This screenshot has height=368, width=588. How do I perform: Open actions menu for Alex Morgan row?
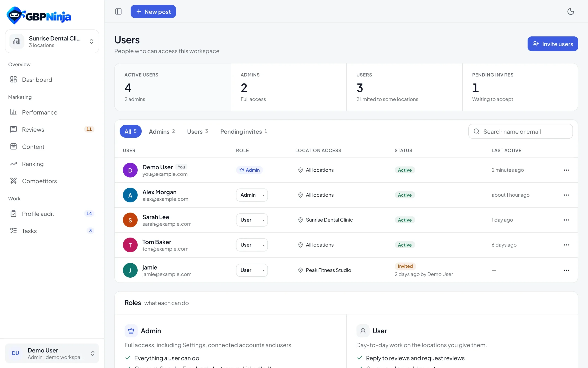pos(566,195)
